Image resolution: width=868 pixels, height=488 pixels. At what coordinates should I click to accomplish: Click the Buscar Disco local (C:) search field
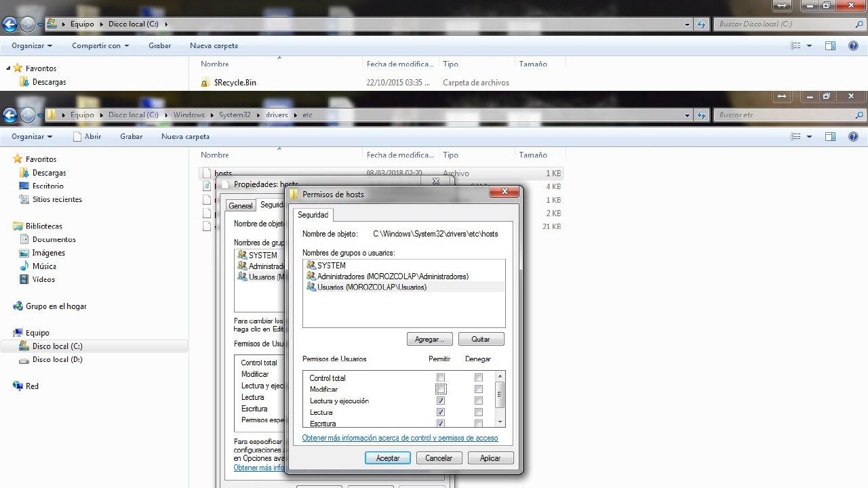click(x=789, y=24)
